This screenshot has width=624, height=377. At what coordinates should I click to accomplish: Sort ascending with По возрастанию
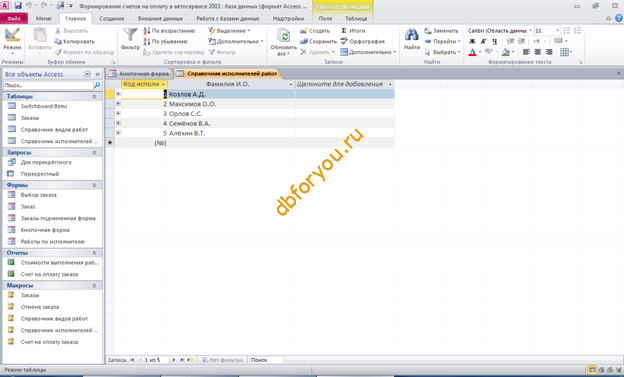[x=169, y=31]
